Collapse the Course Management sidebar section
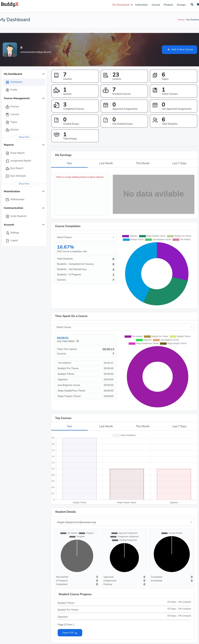 coord(43,99)
